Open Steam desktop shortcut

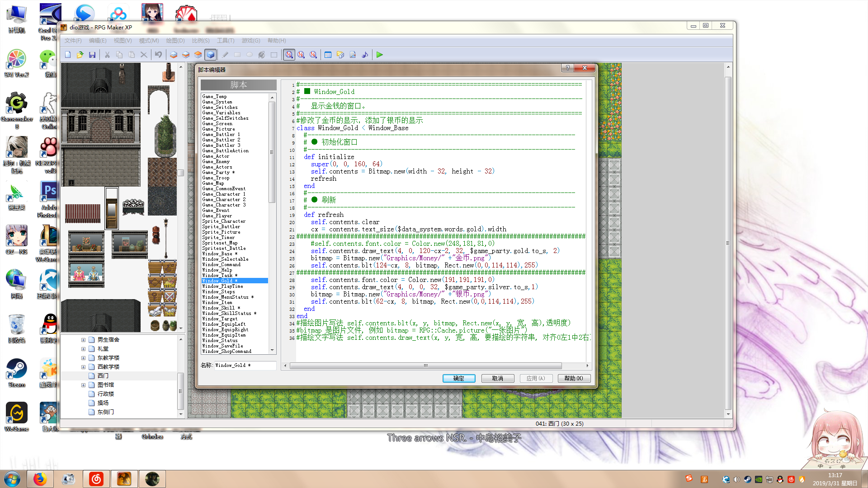tap(17, 373)
